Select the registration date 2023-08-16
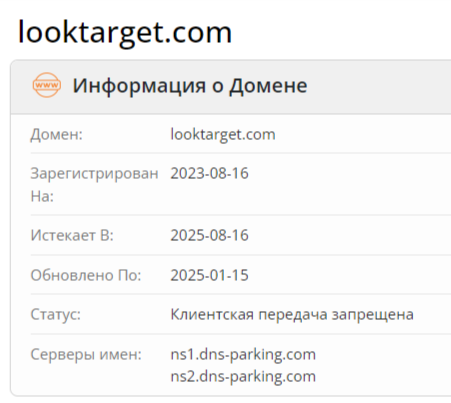451x403 pixels. tap(209, 174)
